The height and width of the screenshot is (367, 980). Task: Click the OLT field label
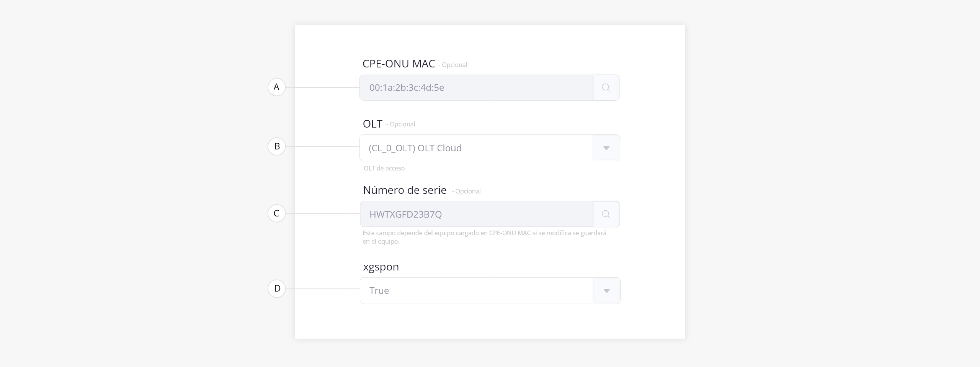[x=372, y=124]
